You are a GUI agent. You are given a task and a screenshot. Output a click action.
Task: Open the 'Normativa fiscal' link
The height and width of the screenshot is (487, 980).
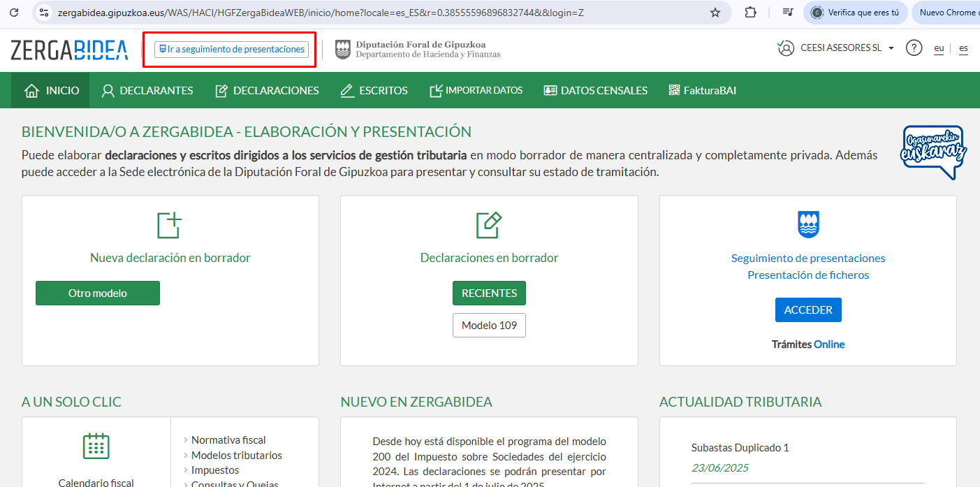coord(228,440)
